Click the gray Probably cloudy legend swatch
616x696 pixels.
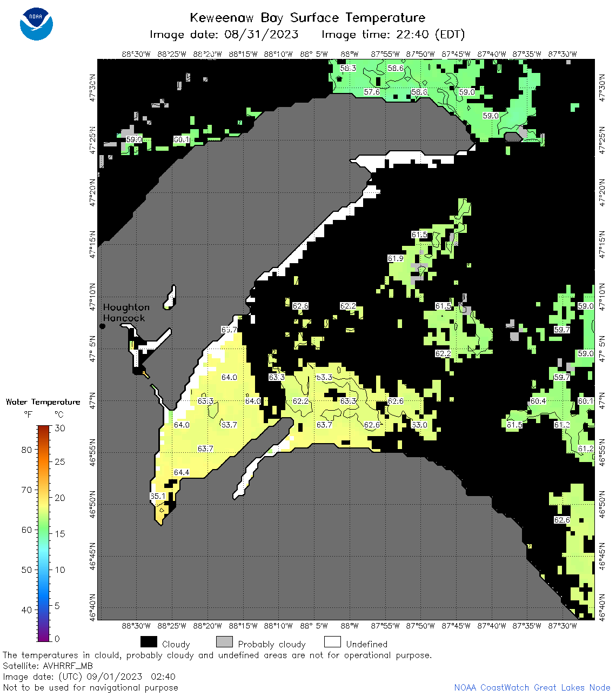[x=224, y=642]
